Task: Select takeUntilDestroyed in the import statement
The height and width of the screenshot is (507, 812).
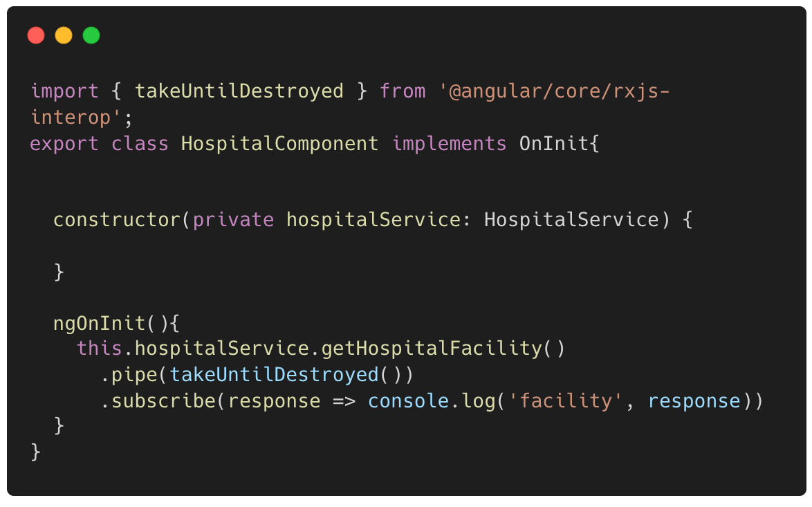Action: [239, 91]
